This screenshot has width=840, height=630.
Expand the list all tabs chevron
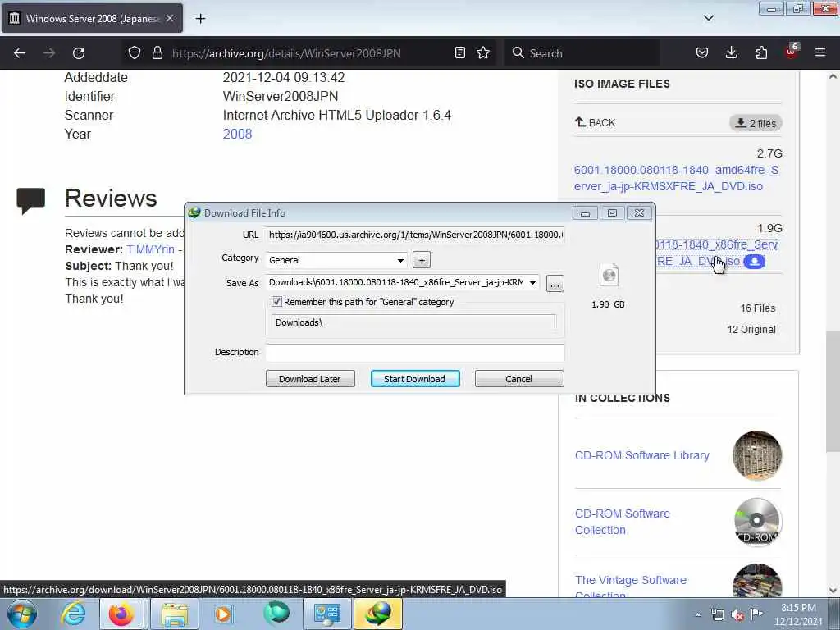[x=708, y=18]
